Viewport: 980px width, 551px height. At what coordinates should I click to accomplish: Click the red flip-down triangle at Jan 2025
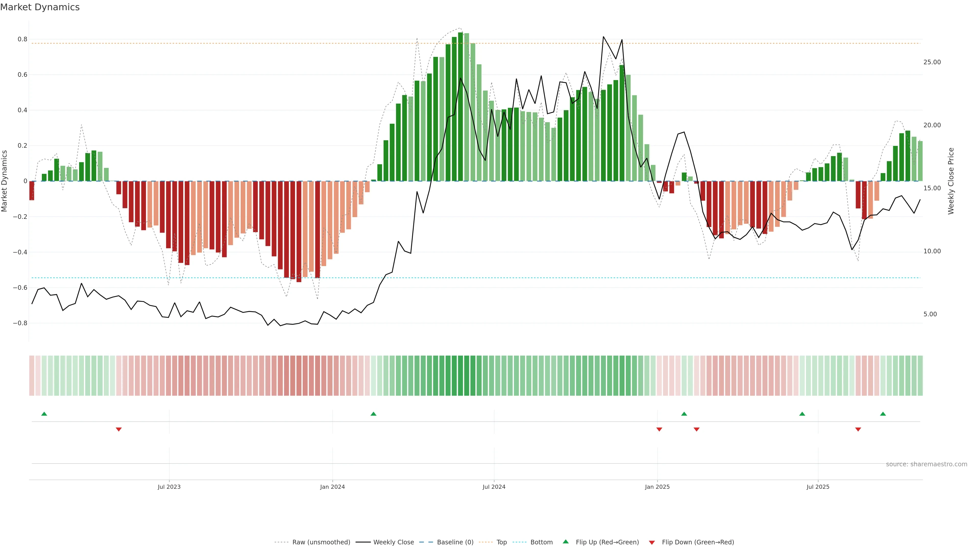659,429
